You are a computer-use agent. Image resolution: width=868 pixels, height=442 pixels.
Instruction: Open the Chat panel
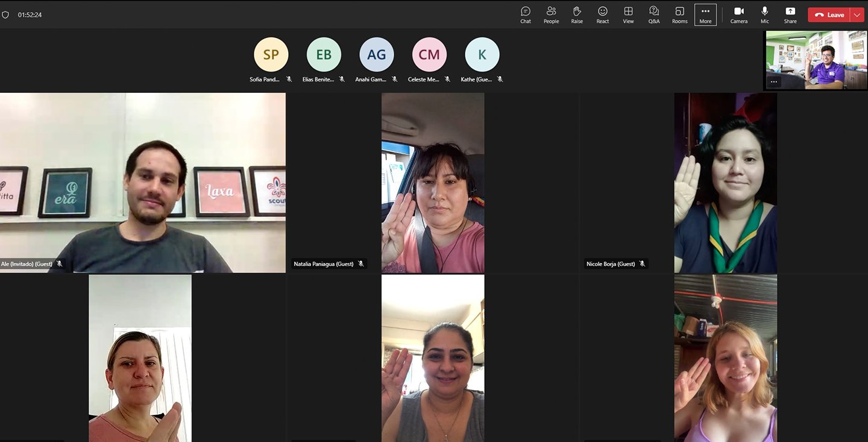526,14
